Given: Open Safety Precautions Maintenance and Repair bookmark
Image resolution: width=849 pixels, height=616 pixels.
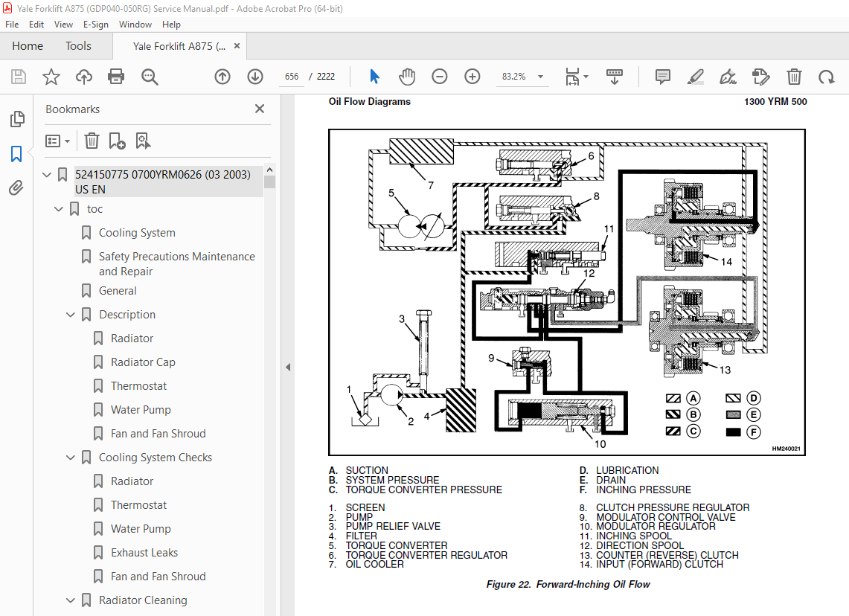Looking at the screenshot, I should [x=176, y=263].
